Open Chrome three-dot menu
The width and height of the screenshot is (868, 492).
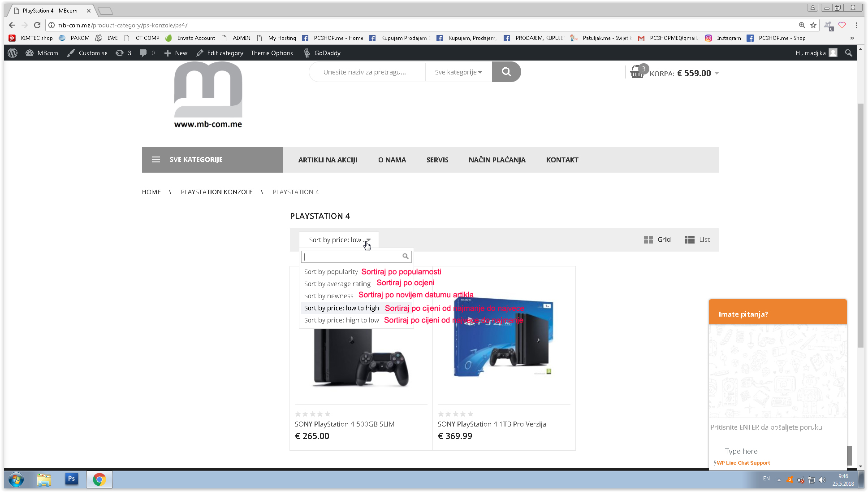[856, 25]
